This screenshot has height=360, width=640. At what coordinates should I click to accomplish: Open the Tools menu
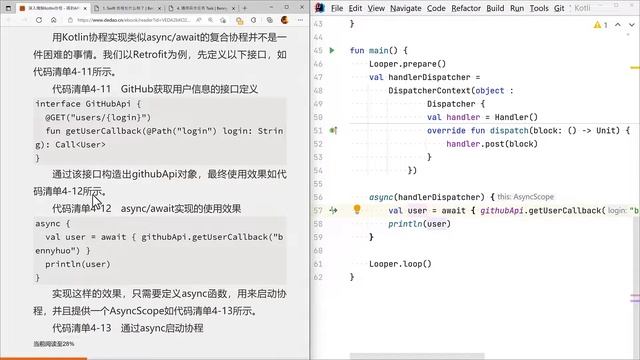pyautogui.click(x=539, y=8)
